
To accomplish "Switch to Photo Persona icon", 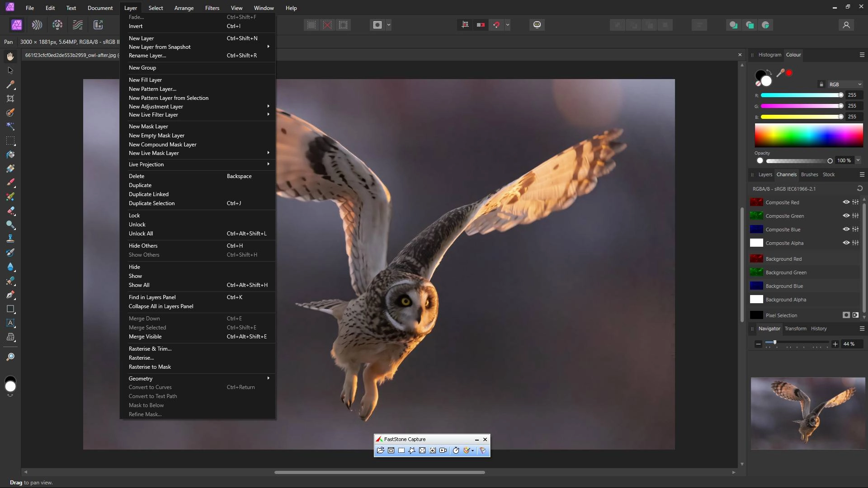I will (17, 25).
